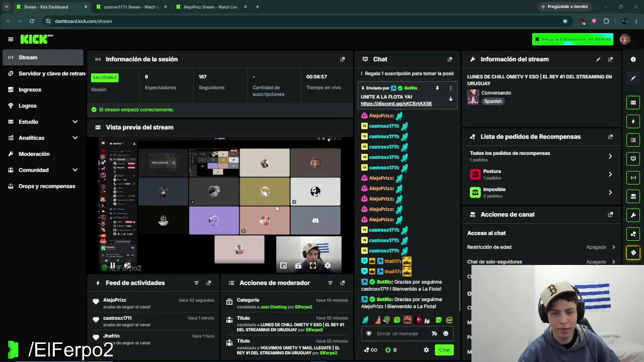The height and width of the screenshot is (362, 644).
Task: Pop out the Información del stream panel
Action: pos(610,59)
